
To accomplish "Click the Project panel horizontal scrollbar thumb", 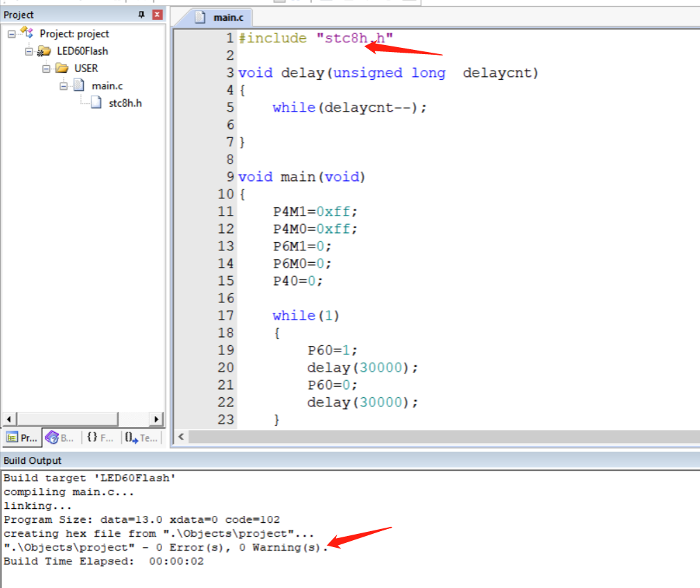I will click(x=67, y=419).
